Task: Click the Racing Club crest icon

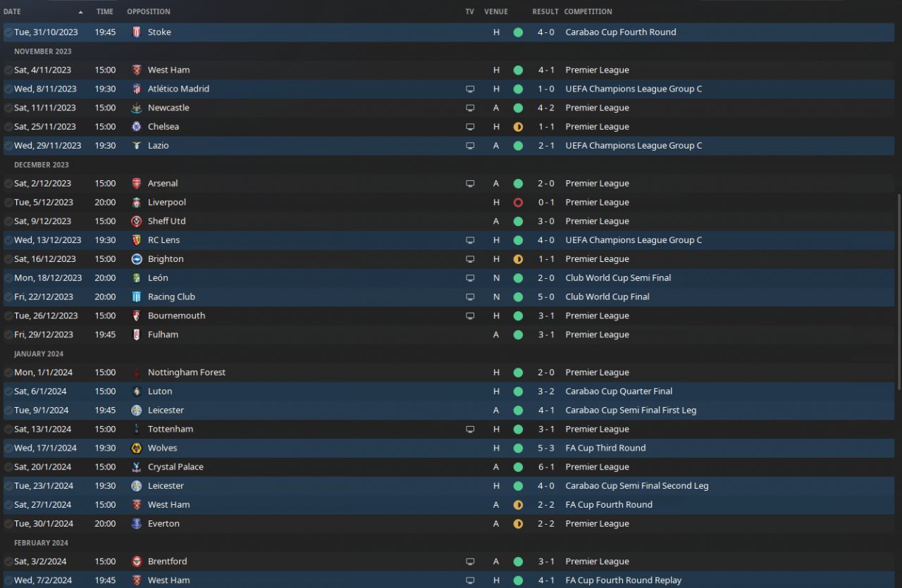Action: 136,296
